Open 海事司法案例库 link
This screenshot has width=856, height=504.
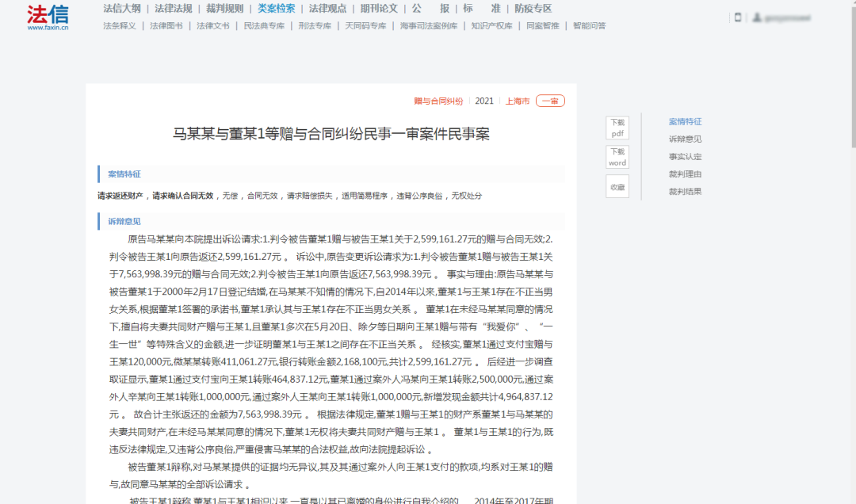429,25
